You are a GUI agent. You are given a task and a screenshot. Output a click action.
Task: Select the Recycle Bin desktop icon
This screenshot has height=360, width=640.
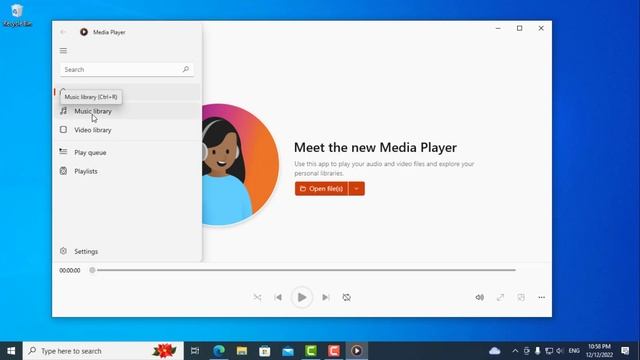tap(17, 15)
